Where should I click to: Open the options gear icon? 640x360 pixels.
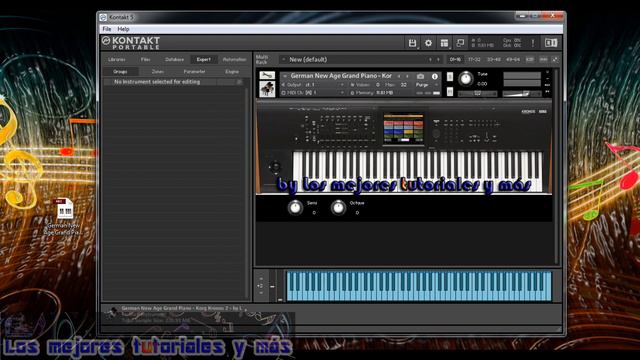[428, 43]
